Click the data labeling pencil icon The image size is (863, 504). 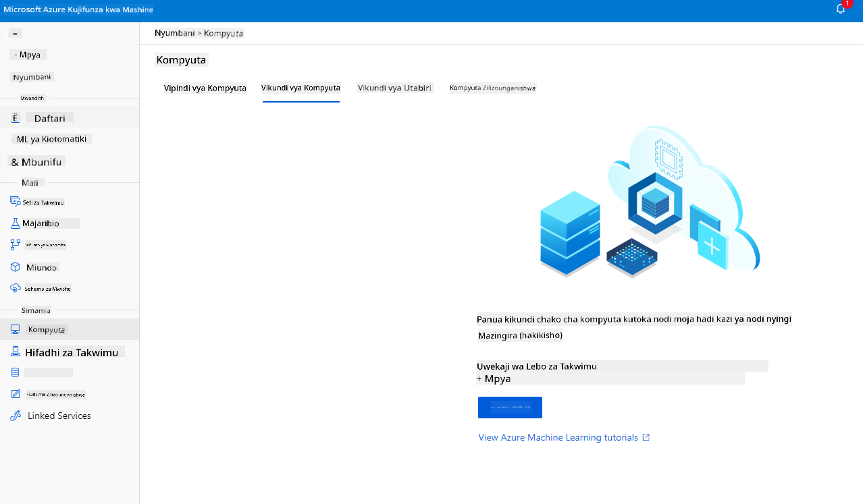16,394
